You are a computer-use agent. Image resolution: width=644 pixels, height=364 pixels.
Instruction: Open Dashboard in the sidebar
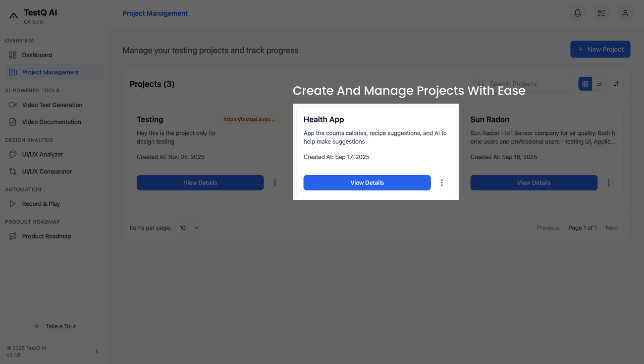tap(37, 55)
